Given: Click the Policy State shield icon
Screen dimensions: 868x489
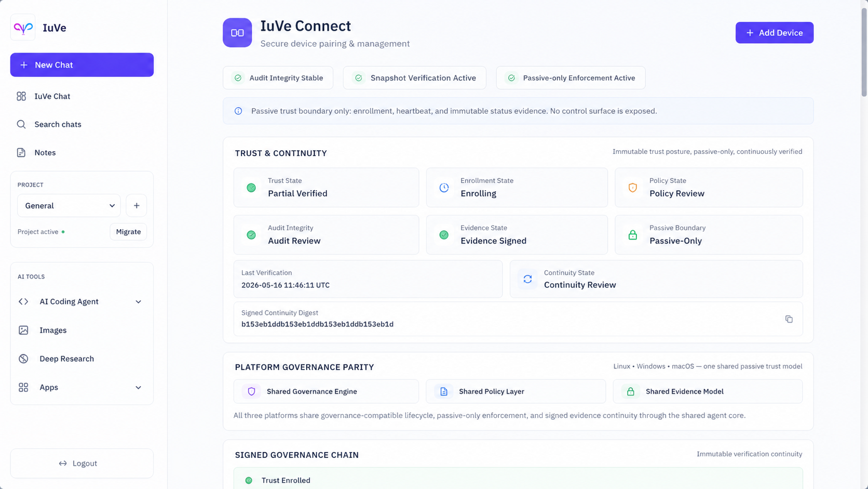Looking at the screenshot, I should tap(632, 188).
